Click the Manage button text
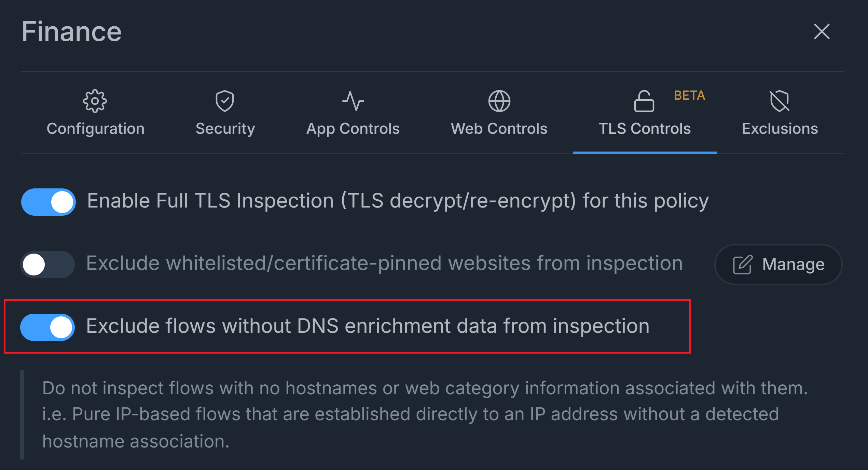 pos(793,265)
